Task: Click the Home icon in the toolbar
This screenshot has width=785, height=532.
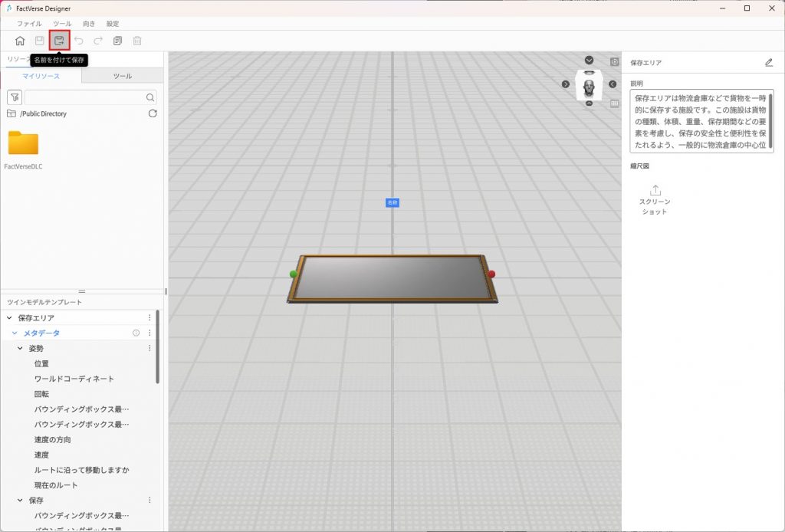Action: click(20, 41)
